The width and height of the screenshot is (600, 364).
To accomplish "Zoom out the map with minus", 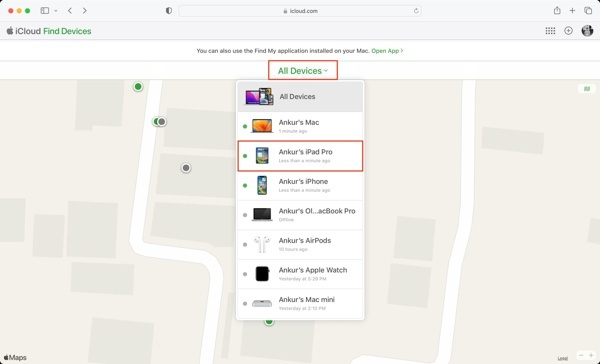I will (x=581, y=356).
